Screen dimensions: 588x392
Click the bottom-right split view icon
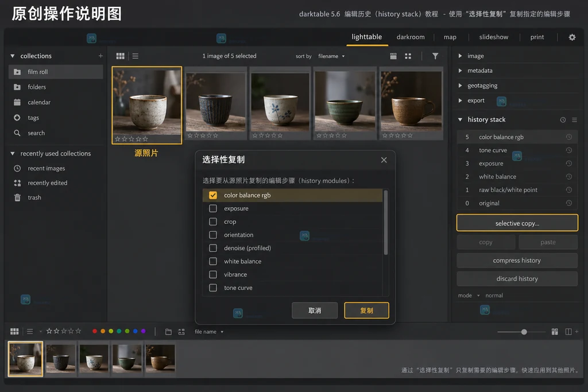[568, 332]
